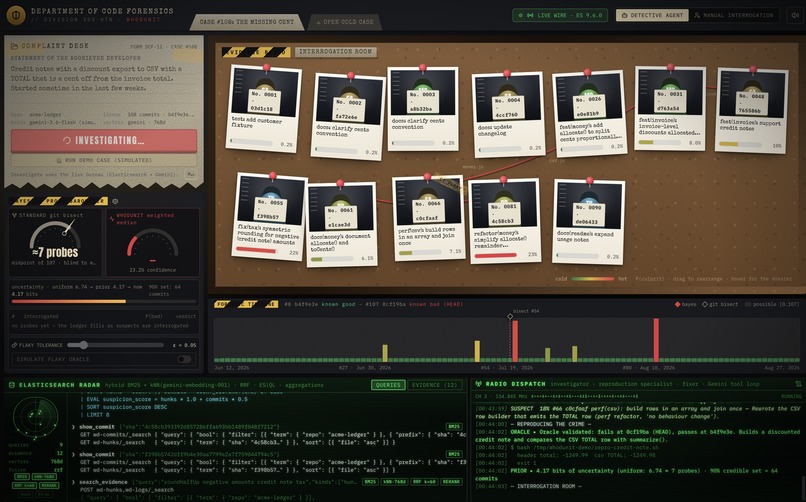Click the RERANK tag on search_evidence row
Viewport: 806px width, 502px height.
click(451, 482)
